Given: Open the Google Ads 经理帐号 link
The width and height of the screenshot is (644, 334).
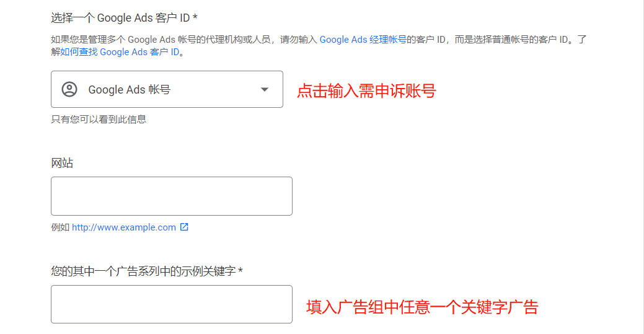Looking at the screenshot, I should [x=363, y=40].
